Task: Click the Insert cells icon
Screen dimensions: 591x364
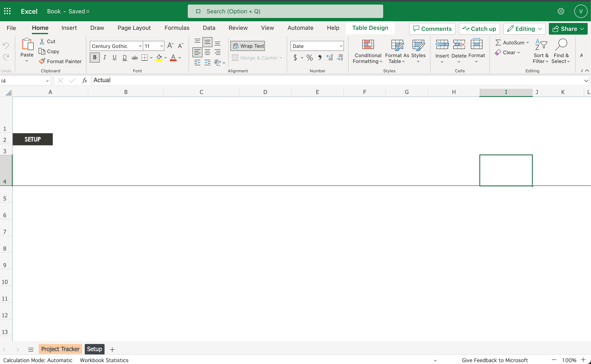Action: pyautogui.click(x=442, y=45)
